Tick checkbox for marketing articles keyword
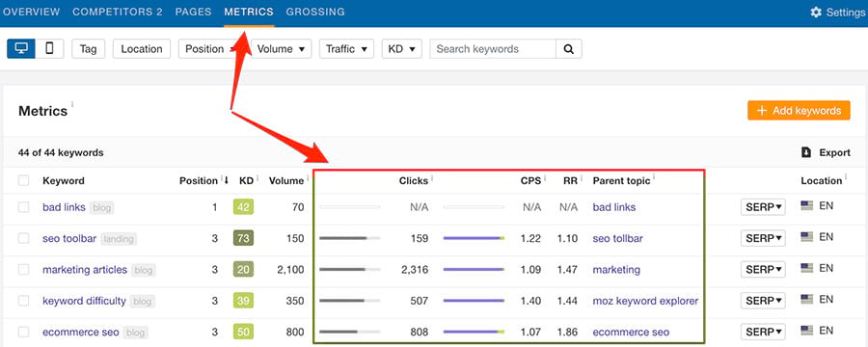Image resolution: width=868 pixels, height=347 pixels. click(23, 270)
